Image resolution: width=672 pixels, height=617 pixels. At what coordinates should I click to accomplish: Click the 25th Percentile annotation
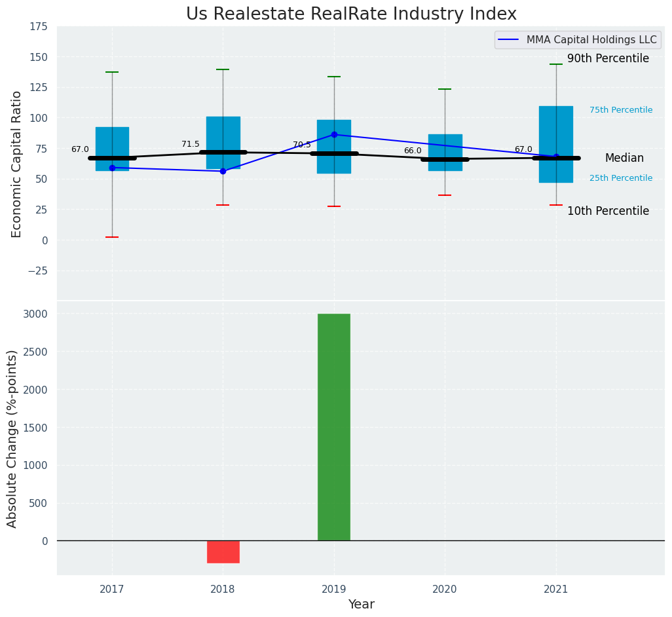pyautogui.click(x=620, y=178)
